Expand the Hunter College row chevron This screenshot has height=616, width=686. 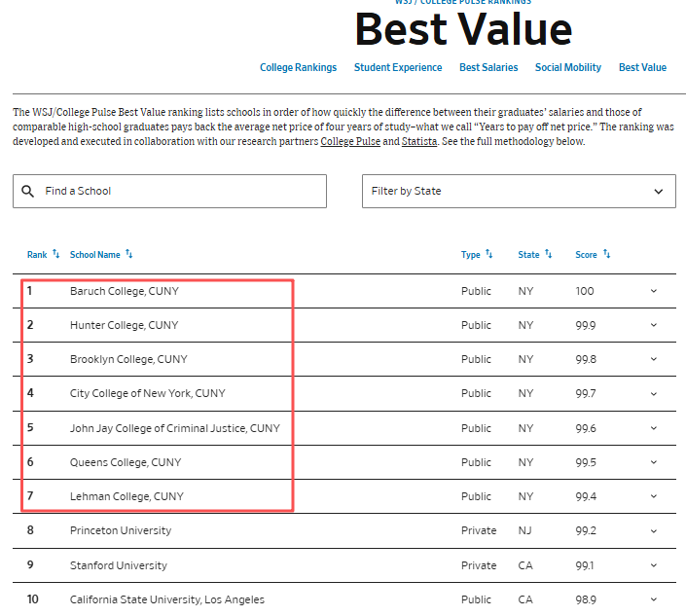tap(653, 325)
